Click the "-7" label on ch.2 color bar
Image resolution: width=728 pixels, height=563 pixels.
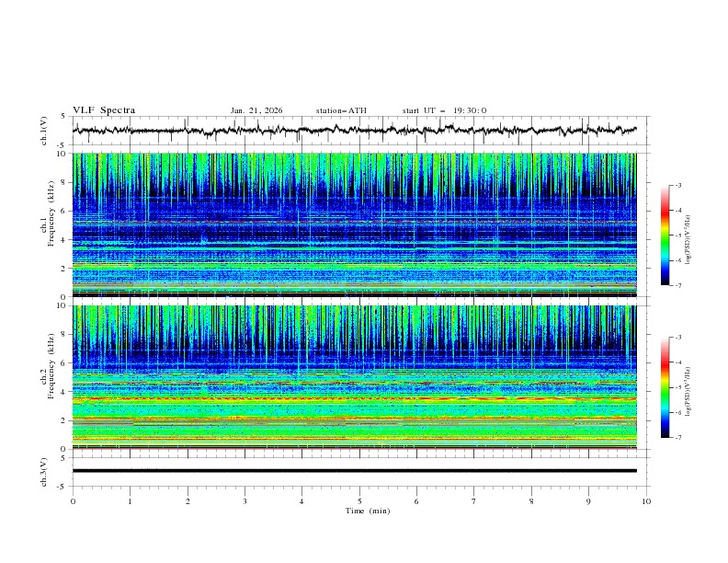(x=677, y=437)
